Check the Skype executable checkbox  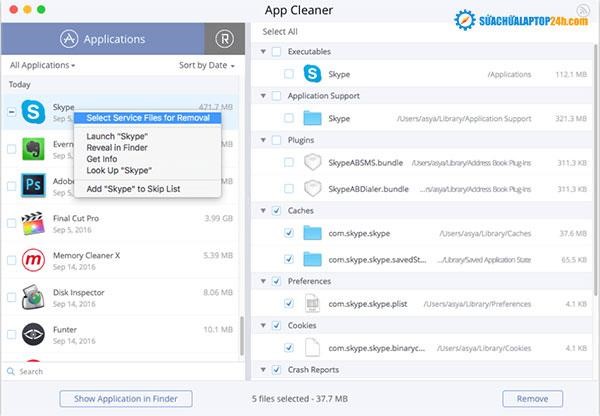288,74
